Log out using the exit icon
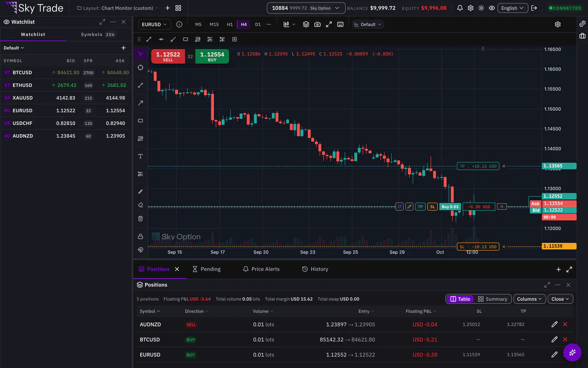This screenshot has width=588, height=368. (x=534, y=8)
